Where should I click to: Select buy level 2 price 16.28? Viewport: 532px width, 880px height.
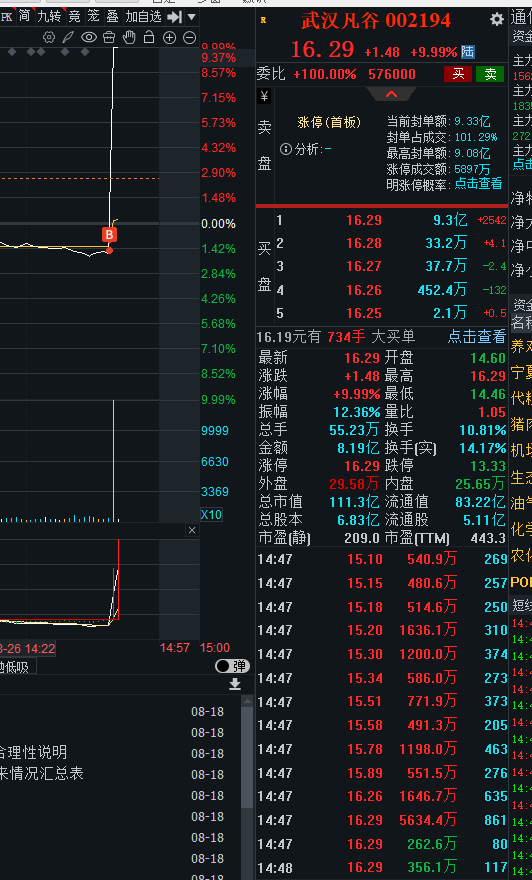[364, 244]
